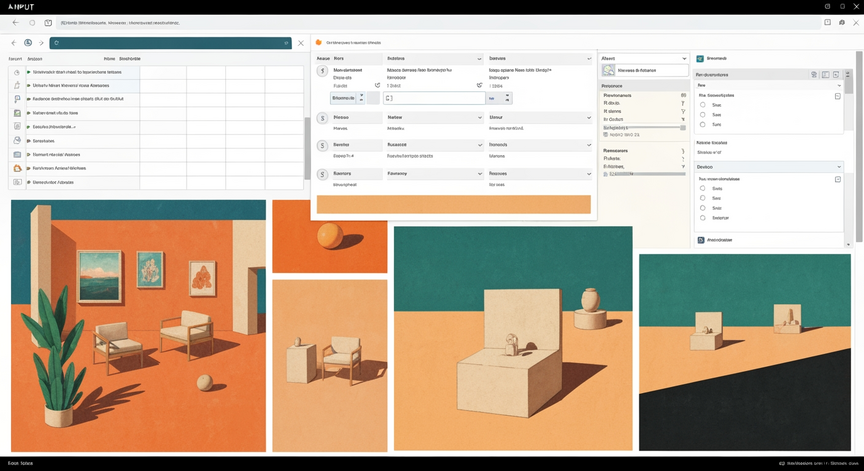
Task: Open the dropdown under the right panel header
Action: click(769, 85)
